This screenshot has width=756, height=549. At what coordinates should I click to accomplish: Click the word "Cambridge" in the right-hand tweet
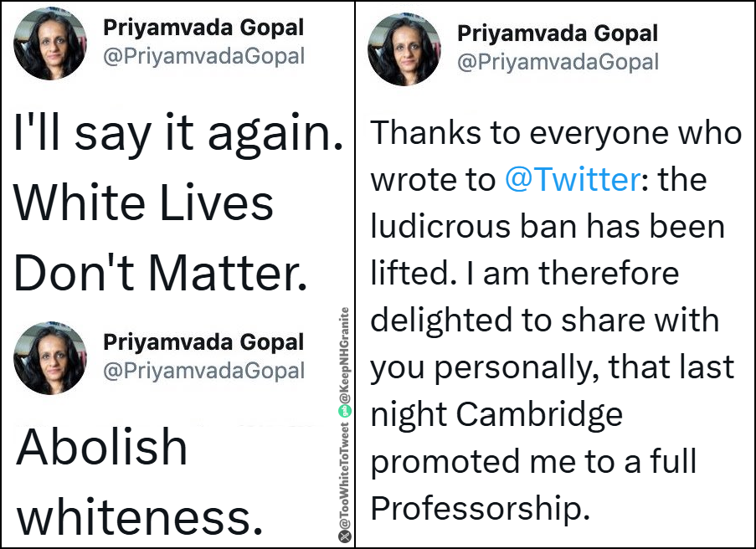(539, 414)
